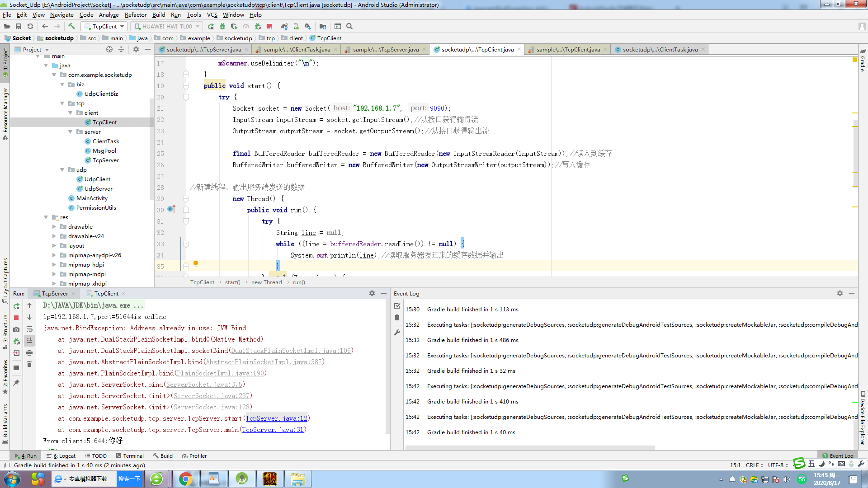Viewport: 868px width, 488px height.
Task: Click the Event Log horizontal scrollbar
Action: pos(530,448)
